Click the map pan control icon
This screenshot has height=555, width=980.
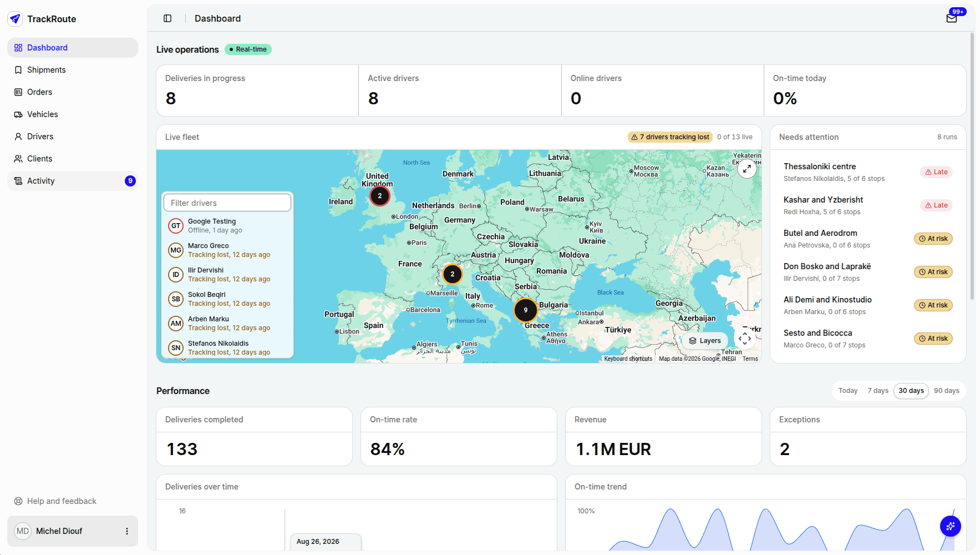point(745,338)
